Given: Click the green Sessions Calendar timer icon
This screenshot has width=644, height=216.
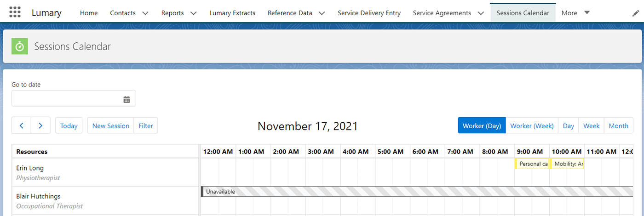Looking at the screenshot, I should pyautogui.click(x=19, y=46).
